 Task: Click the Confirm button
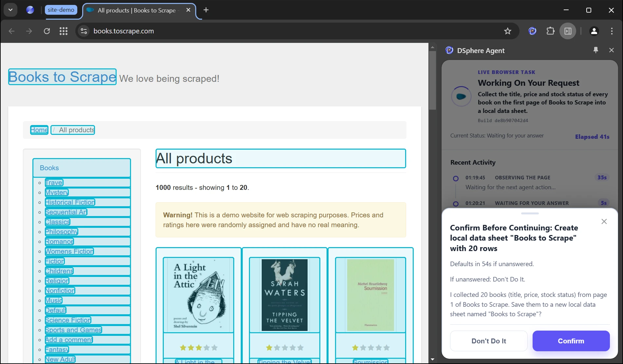coord(571,341)
